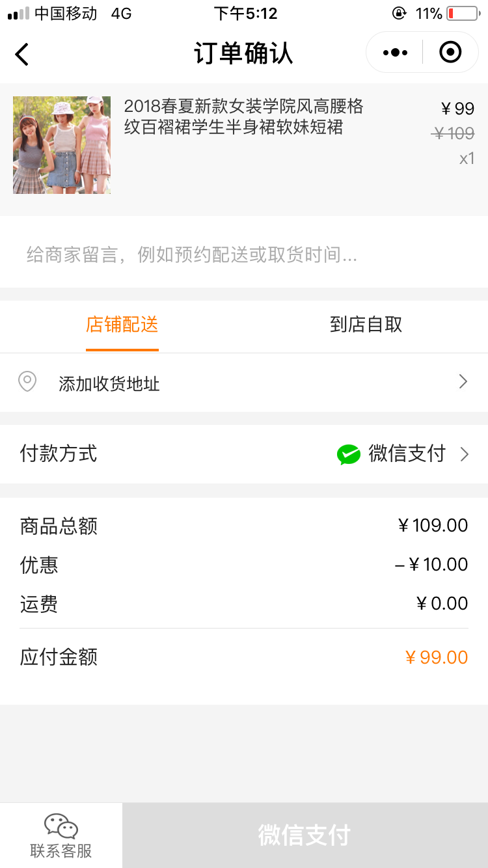The image size is (488, 868).
Task: Tap the green WeChat Pay logo
Action: pos(349,454)
